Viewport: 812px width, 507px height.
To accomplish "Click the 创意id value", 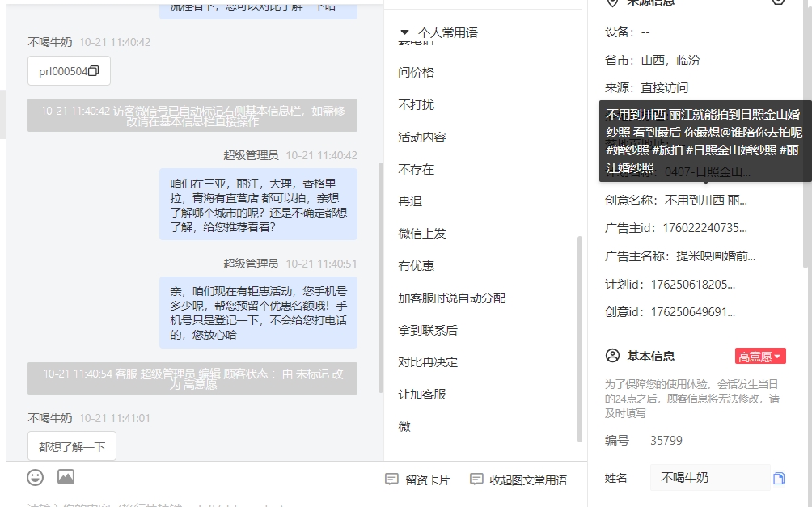I will point(693,312).
